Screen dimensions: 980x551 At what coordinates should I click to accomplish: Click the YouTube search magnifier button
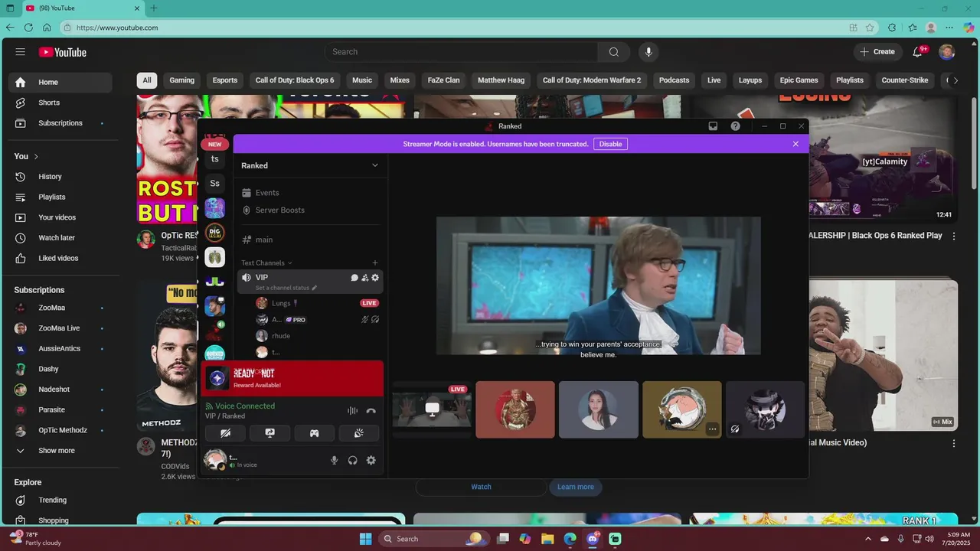pyautogui.click(x=614, y=52)
